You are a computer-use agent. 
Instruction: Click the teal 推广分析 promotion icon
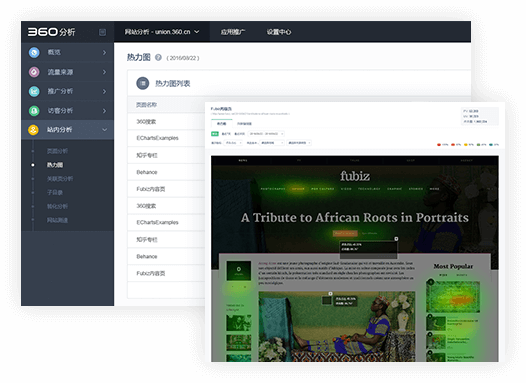pyautogui.click(x=34, y=91)
